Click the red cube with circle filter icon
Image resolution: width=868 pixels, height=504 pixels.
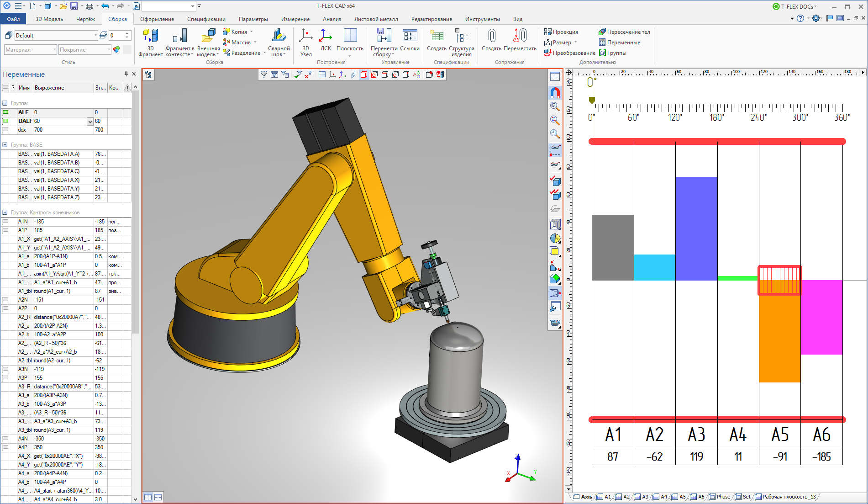point(374,74)
